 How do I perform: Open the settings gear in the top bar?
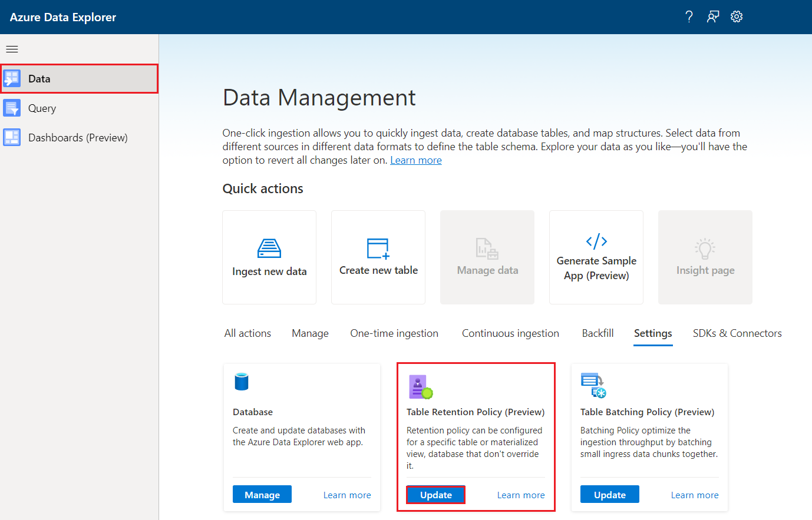click(737, 16)
